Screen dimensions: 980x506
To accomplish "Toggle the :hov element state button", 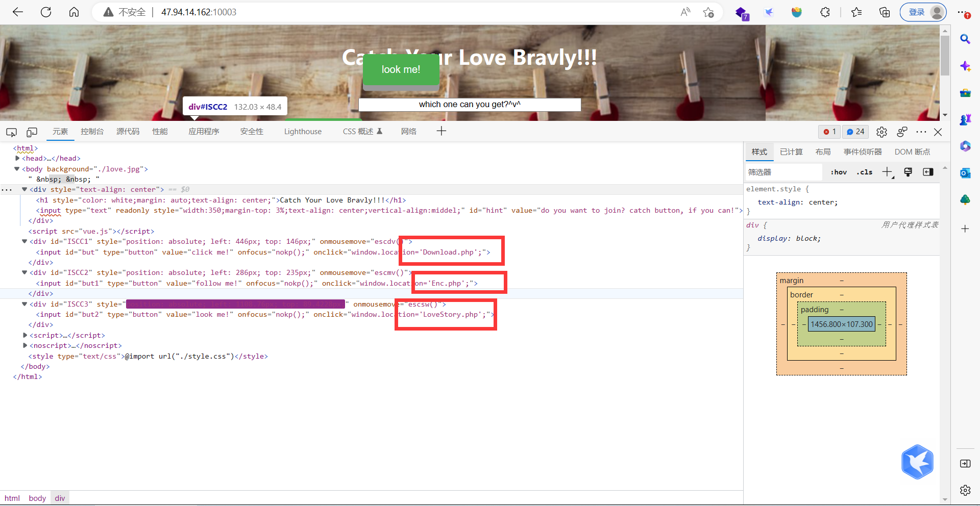I will click(839, 172).
